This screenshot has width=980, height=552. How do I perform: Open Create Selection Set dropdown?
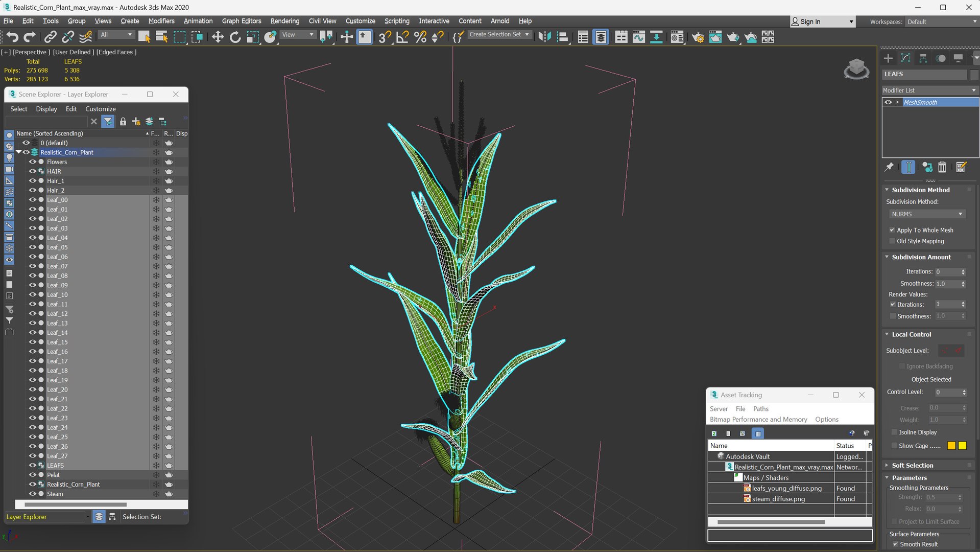click(x=499, y=34)
